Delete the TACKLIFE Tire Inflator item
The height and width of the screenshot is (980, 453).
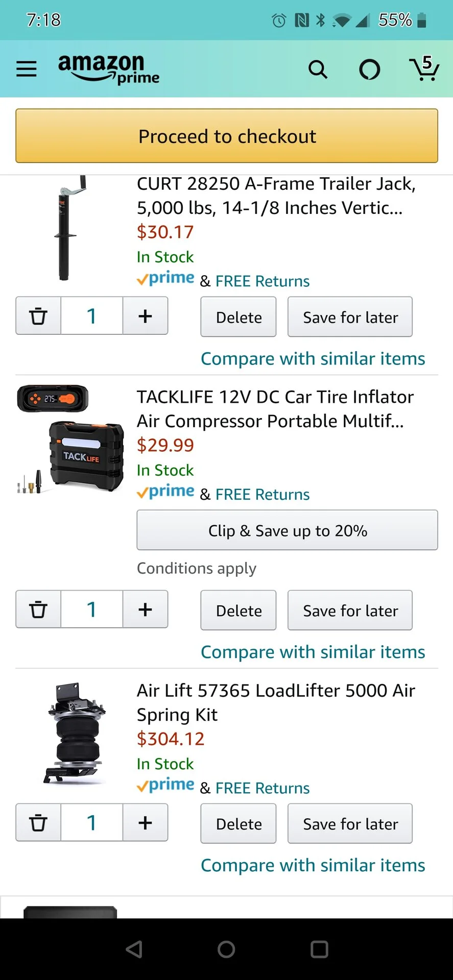coord(239,610)
